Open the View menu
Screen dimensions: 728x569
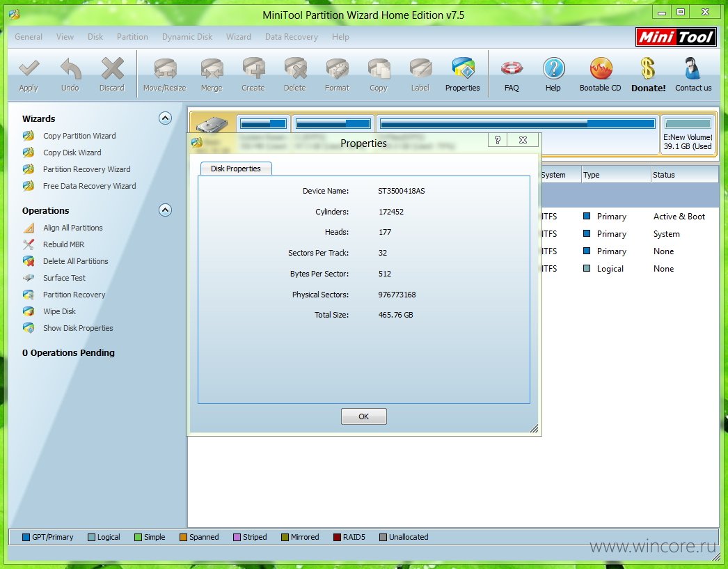click(65, 37)
